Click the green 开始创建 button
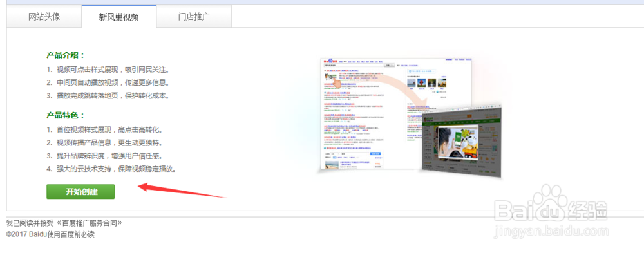Image resolution: width=644 pixels, height=253 pixels. click(x=80, y=191)
